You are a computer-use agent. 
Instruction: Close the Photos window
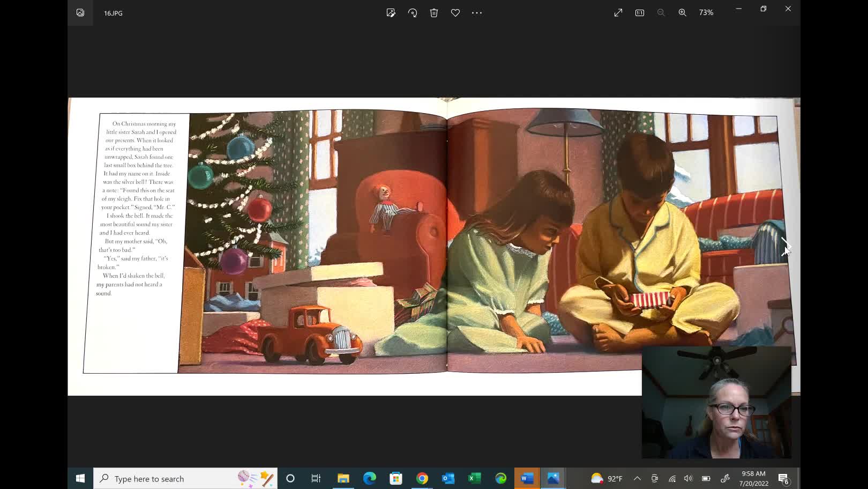[x=788, y=9]
